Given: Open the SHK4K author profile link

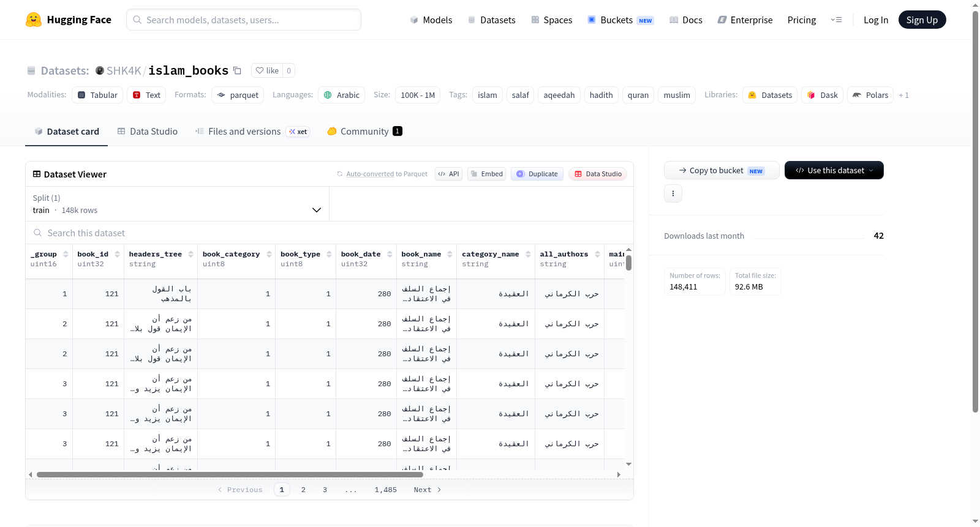Looking at the screenshot, I should point(124,71).
